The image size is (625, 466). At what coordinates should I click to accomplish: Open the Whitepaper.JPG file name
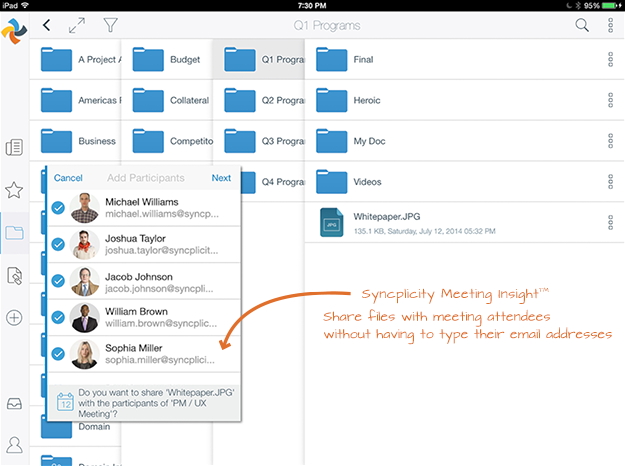(387, 216)
